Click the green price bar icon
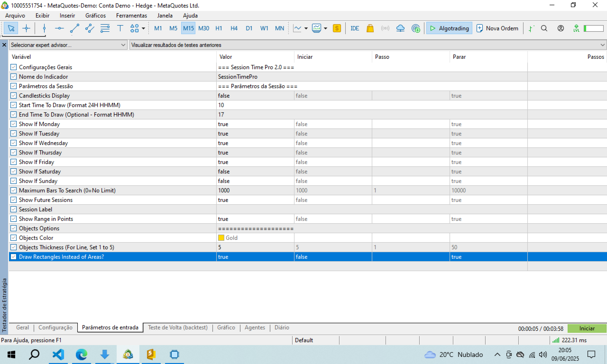 pos(531,28)
